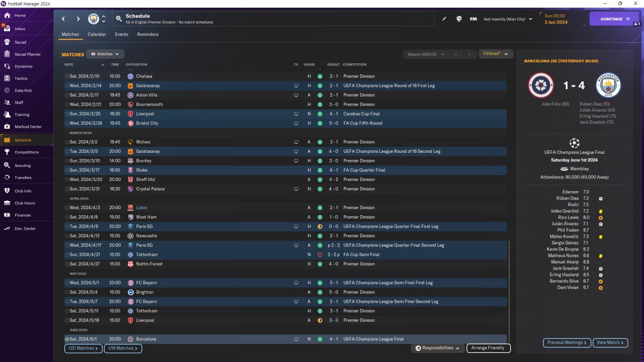Switch to the Calendar tab
644x362 pixels.
97,35
